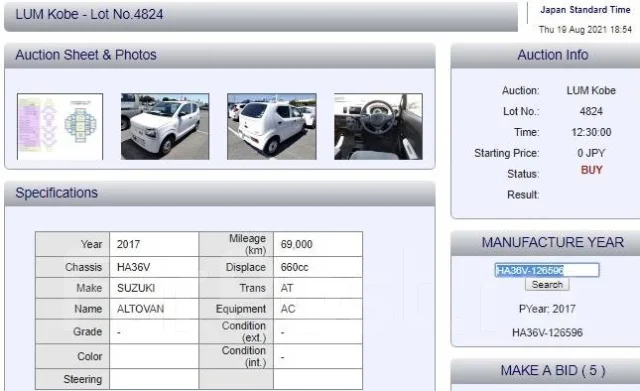
Task: Open the white car rear view photo
Action: (x=272, y=127)
